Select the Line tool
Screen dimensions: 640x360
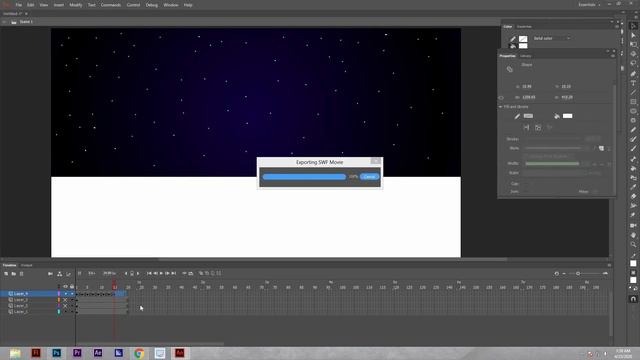(633, 92)
